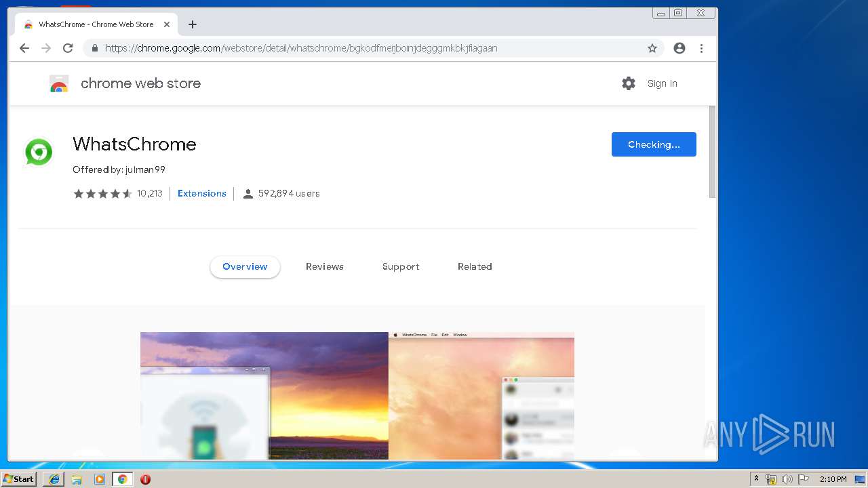
Task: Click the Chrome taskbar button
Action: click(122, 479)
